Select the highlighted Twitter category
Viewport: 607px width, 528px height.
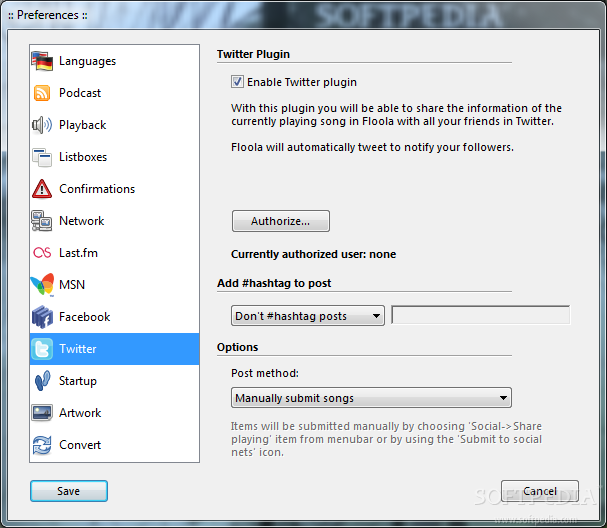(x=115, y=349)
